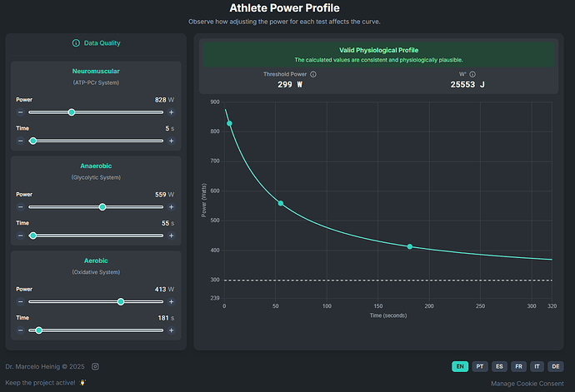The width and height of the screenshot is (575, 392).
Task: Click the Anaerobic power slider handle
Action: [102, 206]
